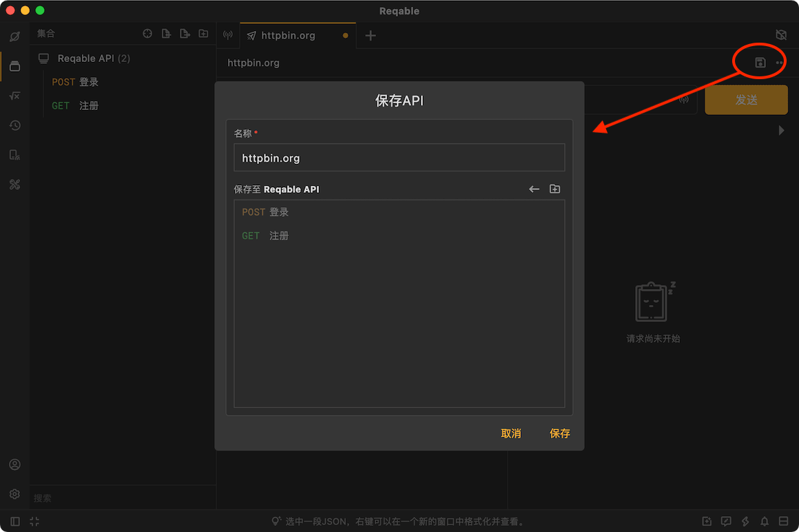
Task: Switch to the httpbin.org tab
Action: [298, 36]
